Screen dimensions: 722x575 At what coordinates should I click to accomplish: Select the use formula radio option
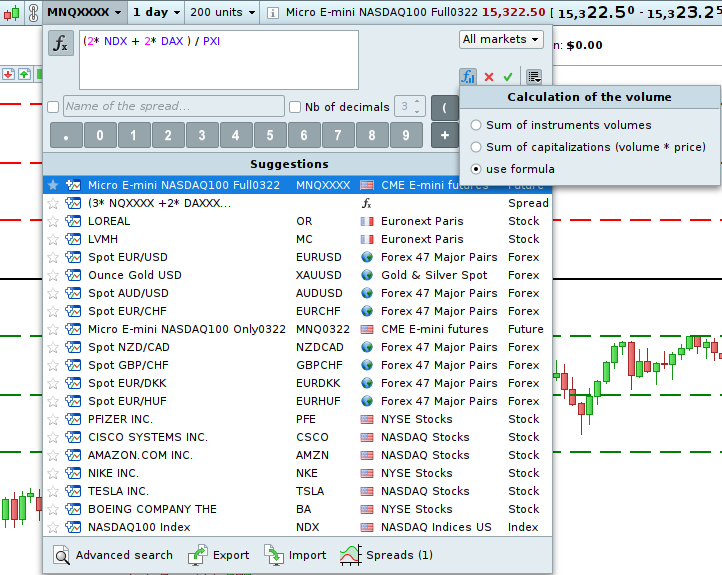(x=476, y=169)
